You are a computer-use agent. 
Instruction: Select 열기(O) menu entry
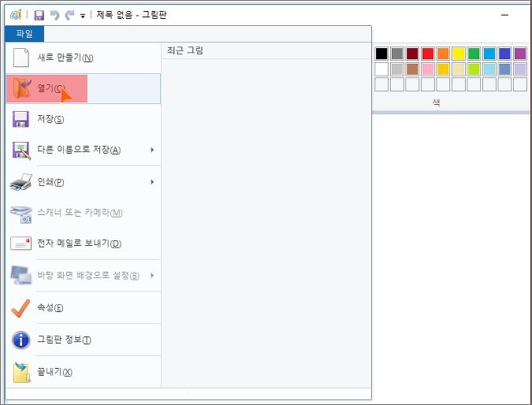click(x=83, y=88)
